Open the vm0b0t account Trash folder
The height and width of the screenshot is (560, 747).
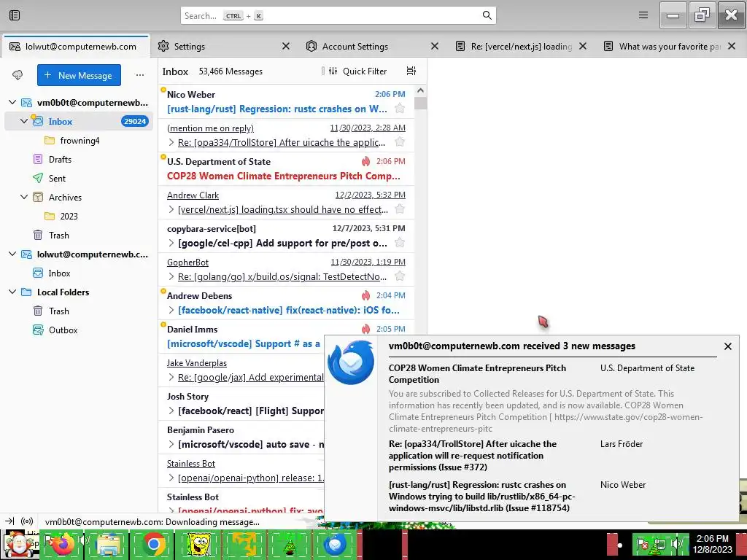(58, 236)
